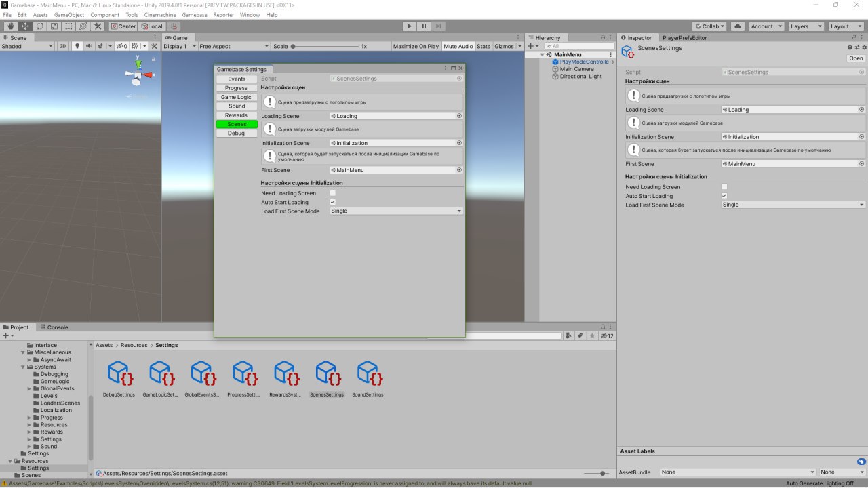
Task: Open the Debug section in Gamebase Settings
Action: click(x=237, y=133)
